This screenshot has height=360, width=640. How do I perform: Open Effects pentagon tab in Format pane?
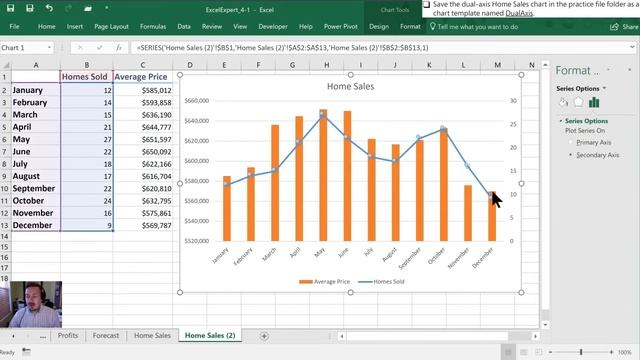(x=578, y=102)
